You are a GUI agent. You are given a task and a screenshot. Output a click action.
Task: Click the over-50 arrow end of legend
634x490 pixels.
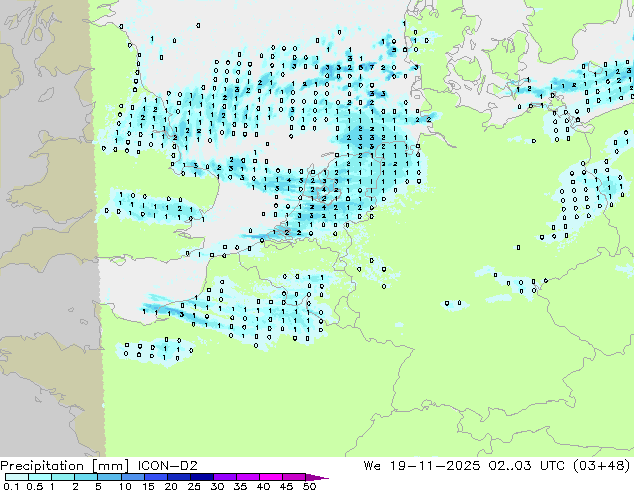coord(317,477)
